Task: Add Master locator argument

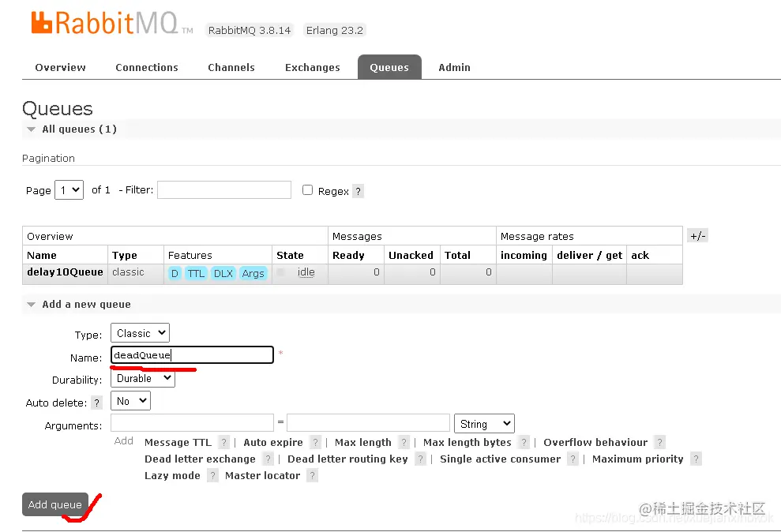Action: [262, 476]
